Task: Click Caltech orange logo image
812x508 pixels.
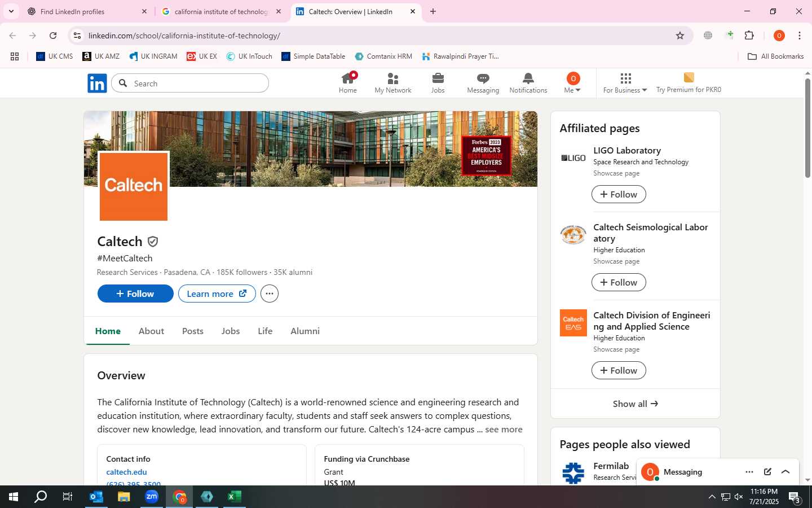Action: click(x=134, y=186)
